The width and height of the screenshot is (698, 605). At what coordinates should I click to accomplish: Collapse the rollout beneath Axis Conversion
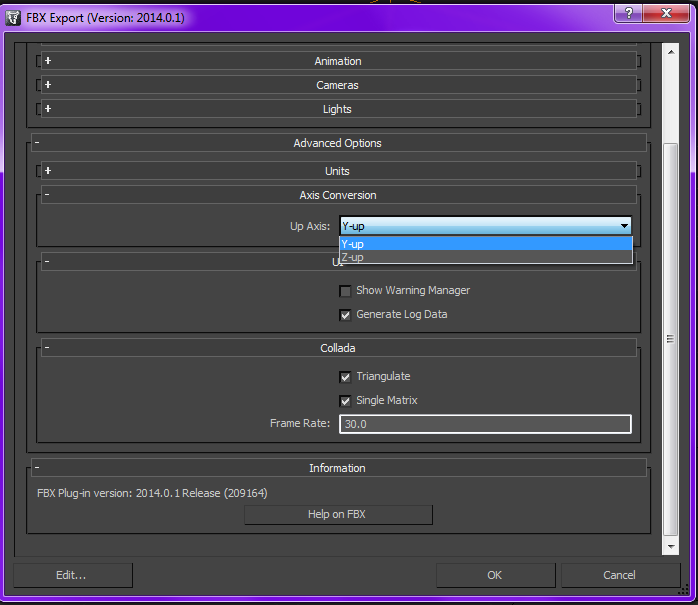click(x=338, y=262)
